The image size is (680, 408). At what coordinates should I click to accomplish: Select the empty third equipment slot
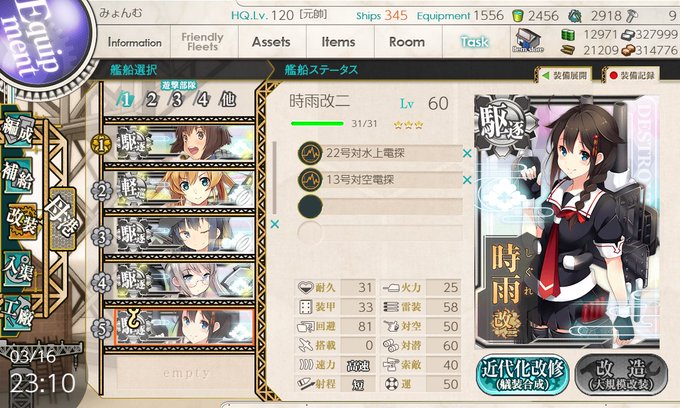point(380,206)
